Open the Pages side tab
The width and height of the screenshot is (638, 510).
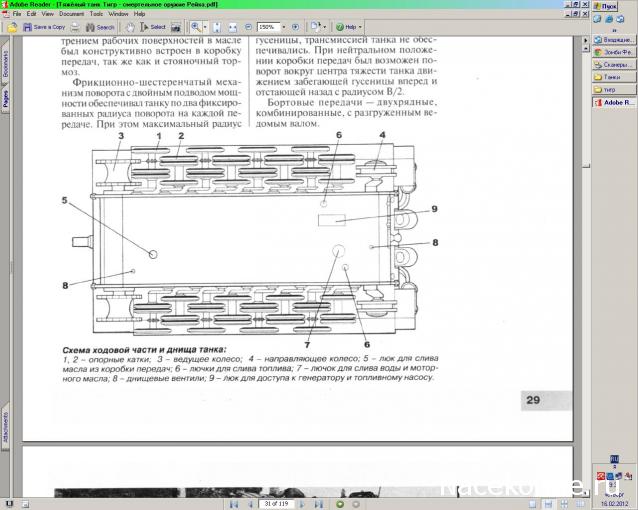(5, 97)
